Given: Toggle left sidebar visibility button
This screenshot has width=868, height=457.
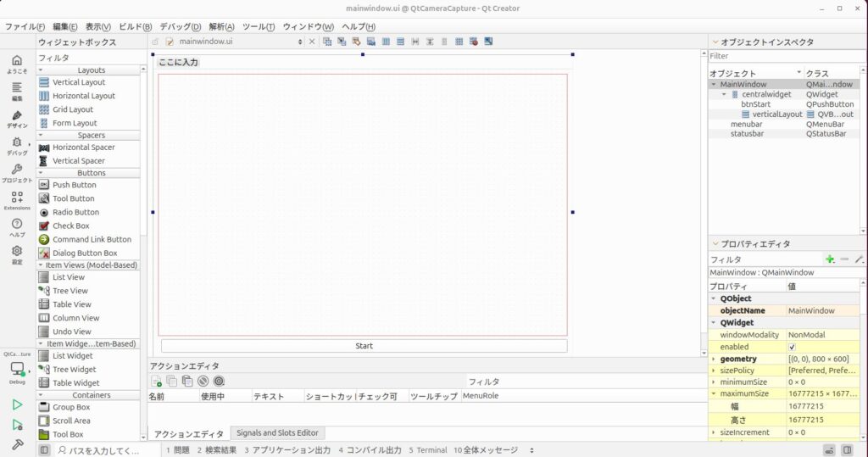Looking at the screenshot, I should pyautogui.click(x=45, y=450).
